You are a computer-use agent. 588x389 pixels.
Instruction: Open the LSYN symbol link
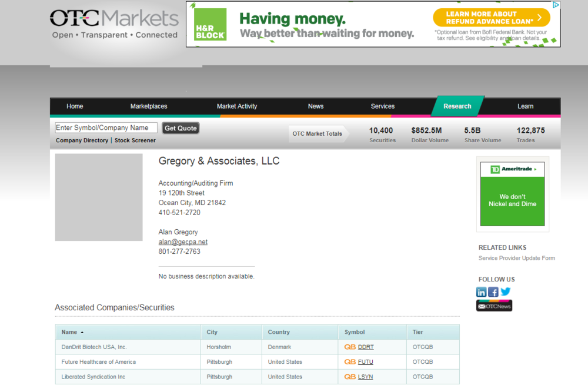click(x=365, y=377)
